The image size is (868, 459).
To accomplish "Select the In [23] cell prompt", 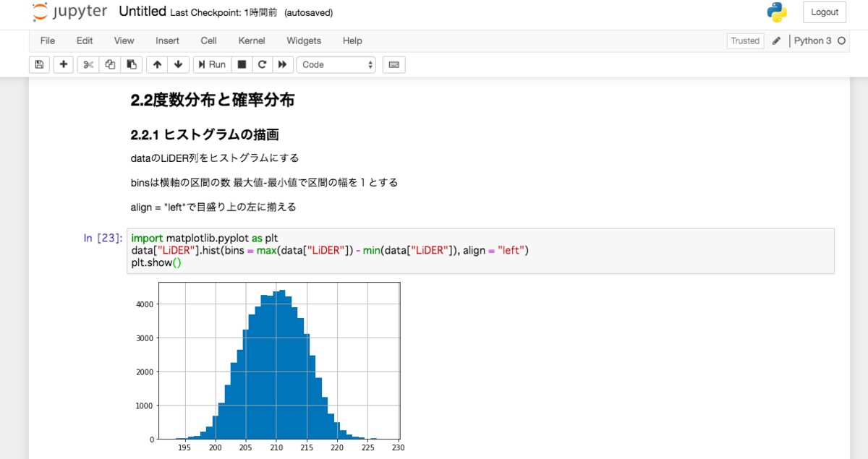I will pyautogui.click(x=103, y=237).
